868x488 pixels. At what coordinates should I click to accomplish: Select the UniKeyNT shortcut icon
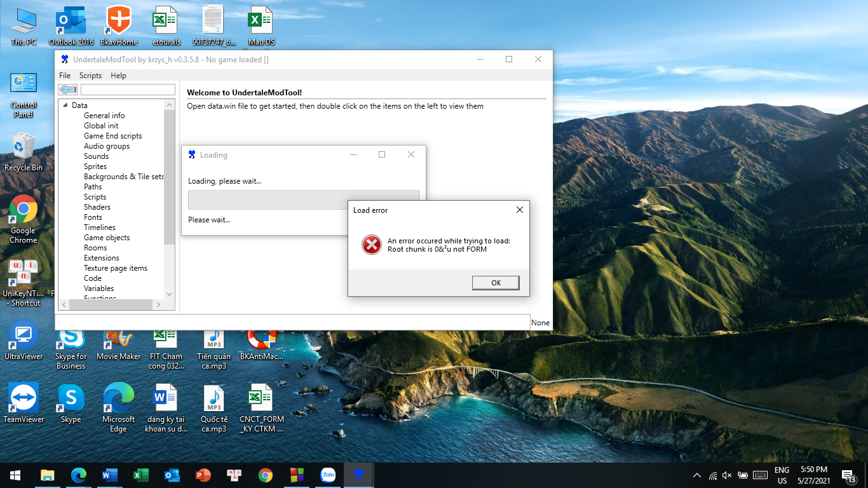24,282
